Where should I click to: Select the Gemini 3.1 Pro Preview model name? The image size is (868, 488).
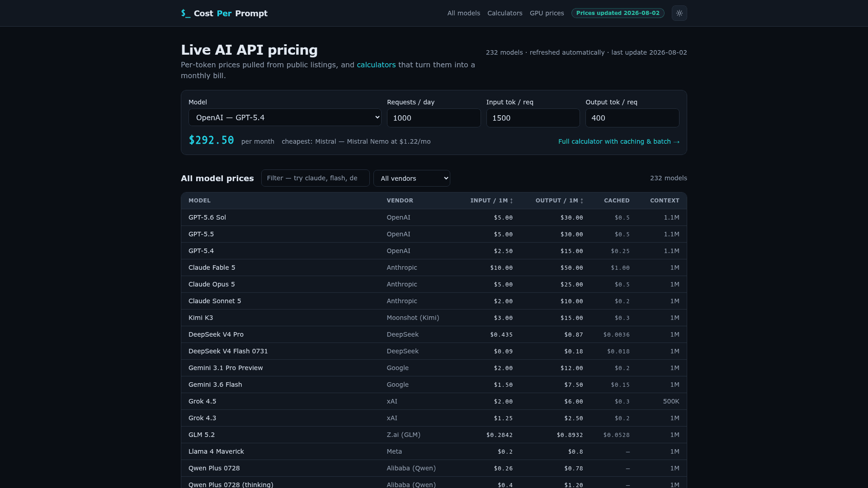pos(226,368)
